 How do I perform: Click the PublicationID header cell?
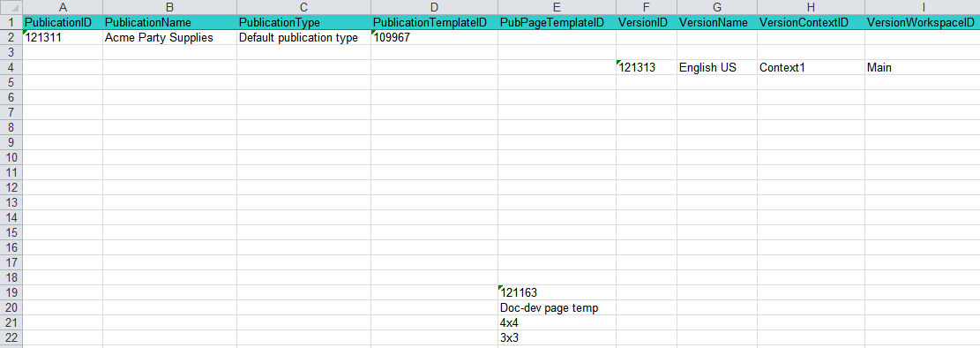(63, 23)
